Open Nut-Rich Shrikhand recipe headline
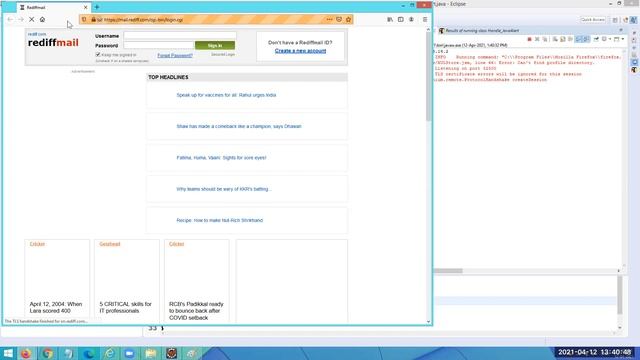 coord(220,220)
